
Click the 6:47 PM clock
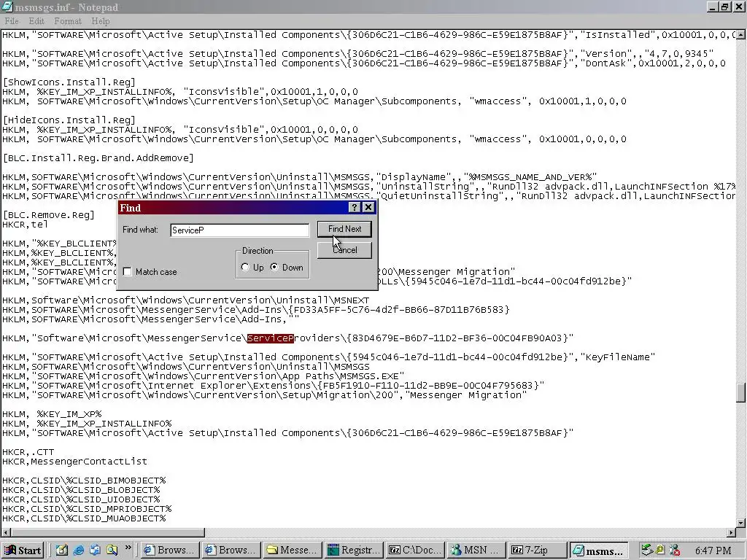coord(713,551)
